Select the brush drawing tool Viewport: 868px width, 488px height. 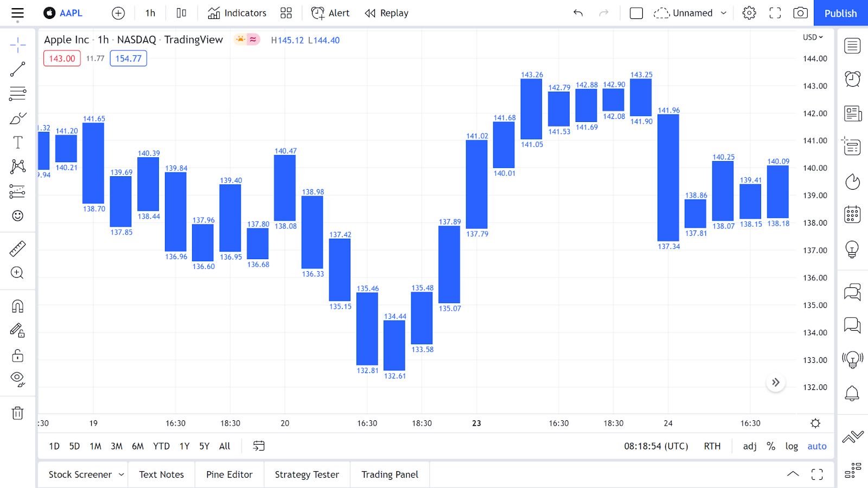click(18, 118)
